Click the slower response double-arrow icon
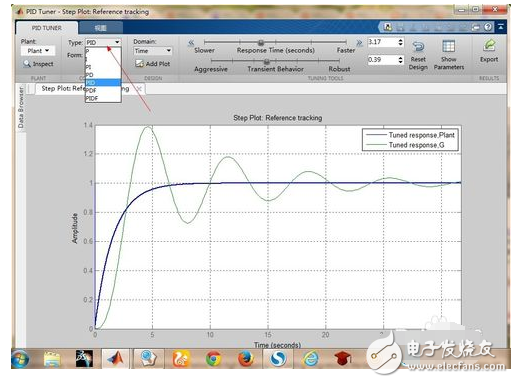The height and width of the screenshot is (383, 514). pyautogui.click(x=191, y=43)
